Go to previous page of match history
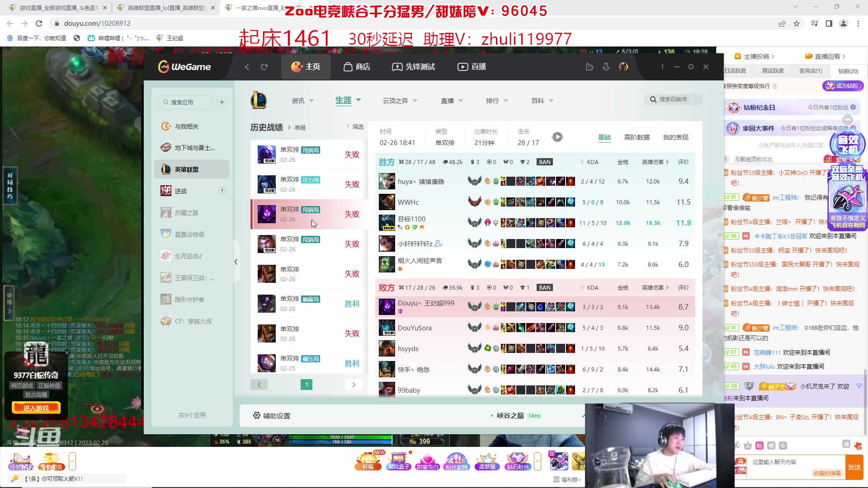868x488 pixels. (x=259, y=385)
